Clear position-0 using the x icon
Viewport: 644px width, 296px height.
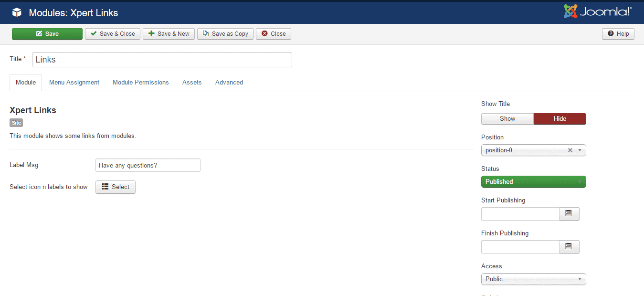[570, 150]
